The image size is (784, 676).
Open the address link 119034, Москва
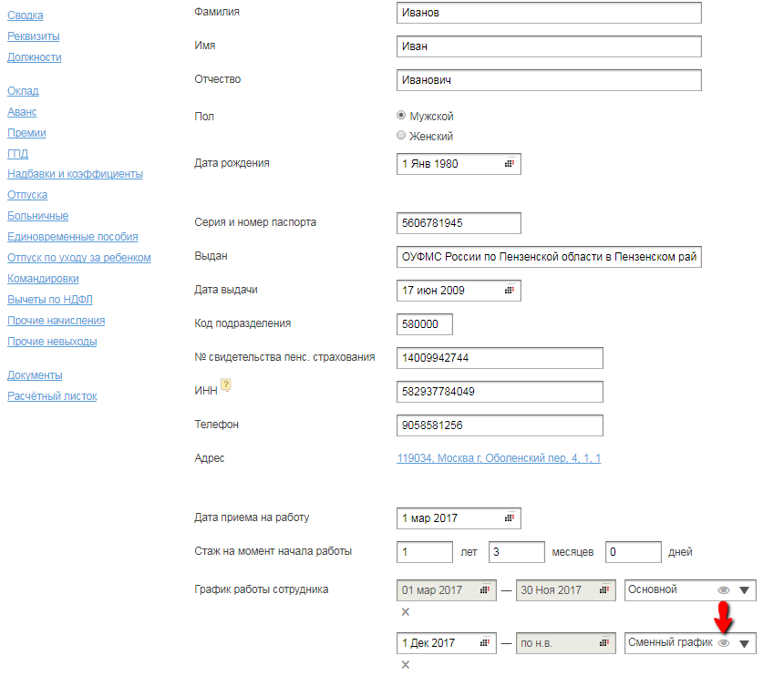point(499,458)
